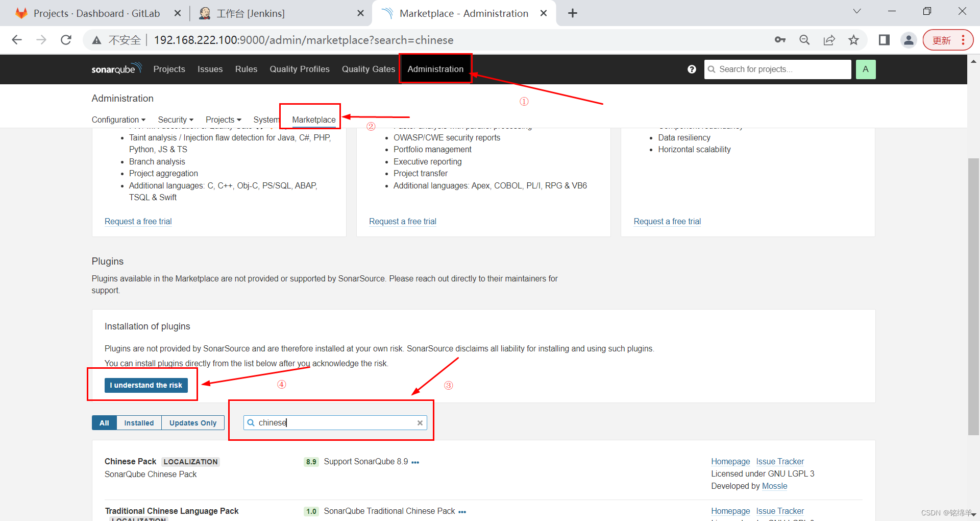The image size is (980, 521).
Task: Expand the Configuration dropdown
Action: pyautogui.click(x=118, y=120)
